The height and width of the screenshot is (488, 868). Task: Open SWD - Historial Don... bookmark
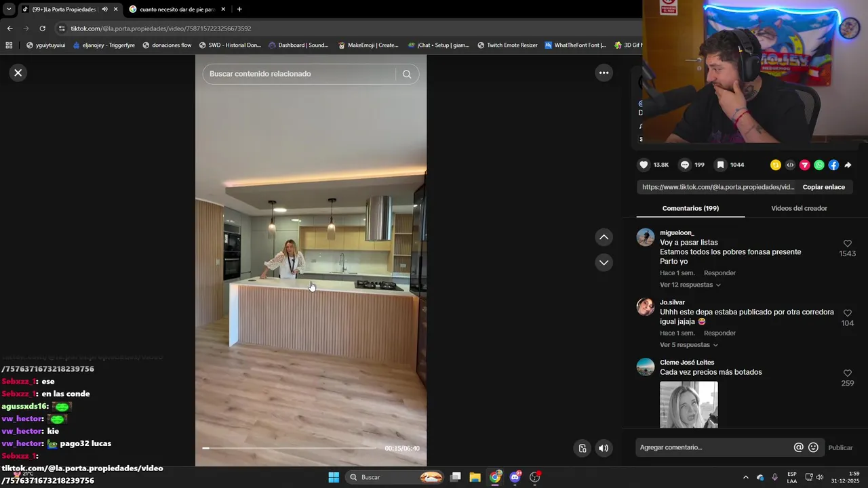[x=230, y=45]
